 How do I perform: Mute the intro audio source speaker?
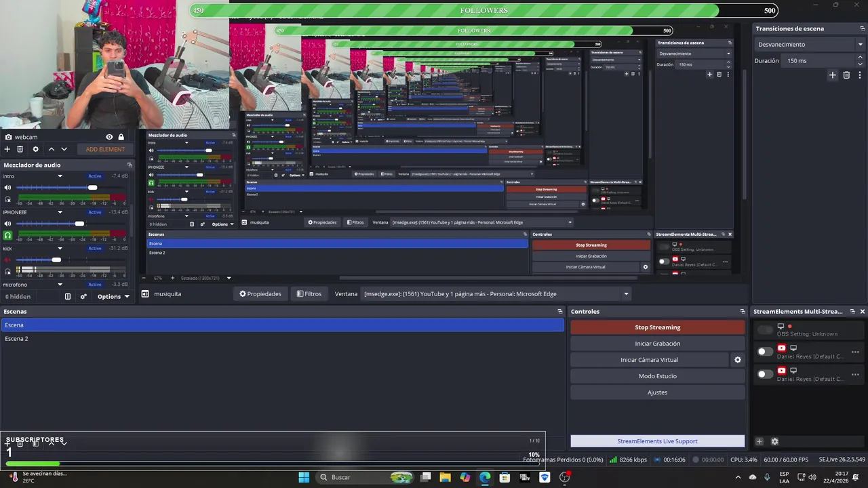[x=7, y=188]
